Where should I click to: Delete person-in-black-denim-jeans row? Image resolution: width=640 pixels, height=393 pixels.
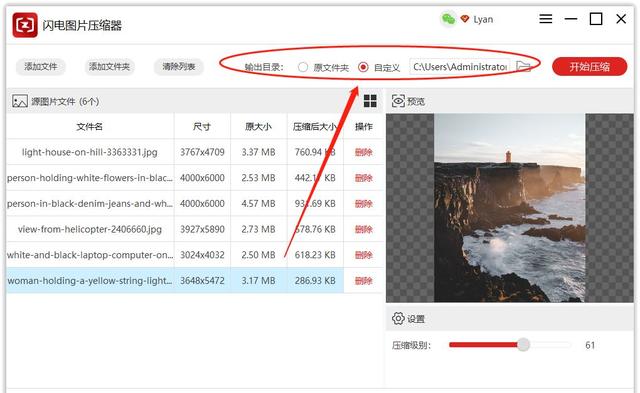coord(363,204)
